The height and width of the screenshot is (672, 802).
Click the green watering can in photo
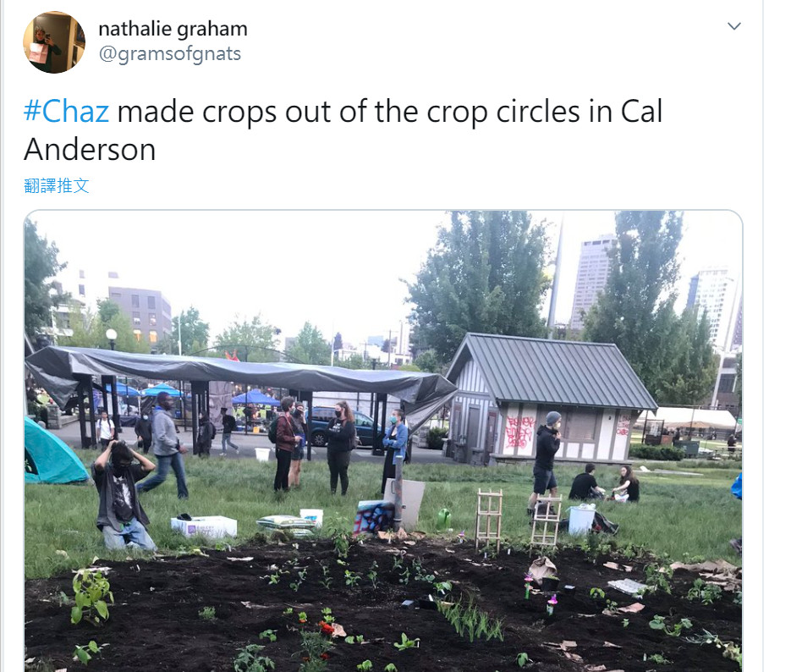443,519
